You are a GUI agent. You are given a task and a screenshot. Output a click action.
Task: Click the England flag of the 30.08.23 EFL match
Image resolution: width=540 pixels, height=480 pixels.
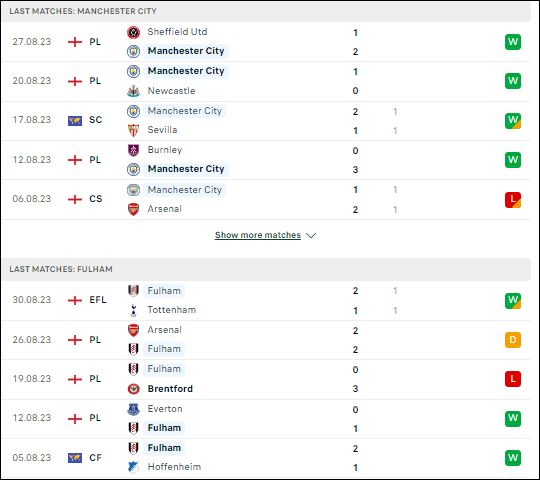(x=75, y=300)
